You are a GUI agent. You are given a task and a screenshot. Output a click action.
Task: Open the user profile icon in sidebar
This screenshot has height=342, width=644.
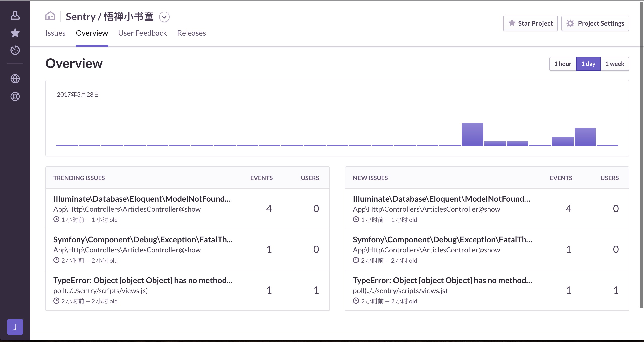click(15, 15)
